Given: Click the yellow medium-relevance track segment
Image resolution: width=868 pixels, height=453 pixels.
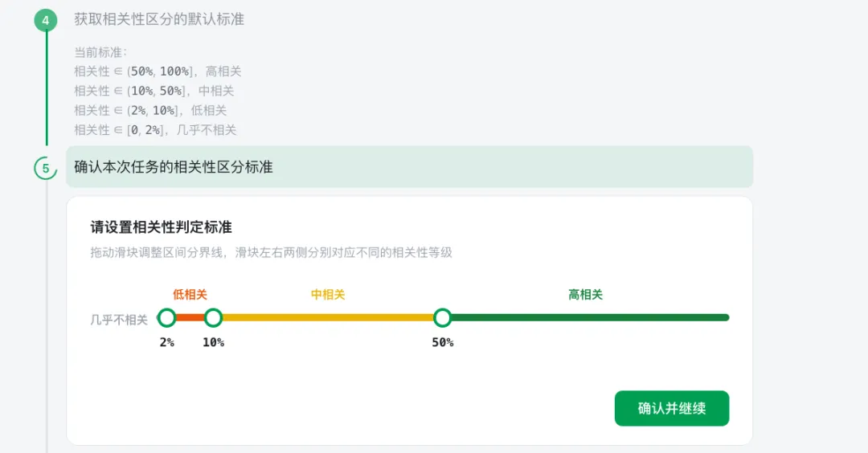Looking at the screenshot, I should (327, 318).
